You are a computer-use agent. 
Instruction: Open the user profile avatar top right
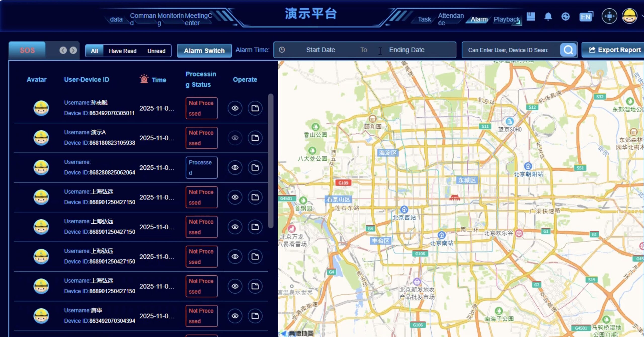[x=629, y=16]
